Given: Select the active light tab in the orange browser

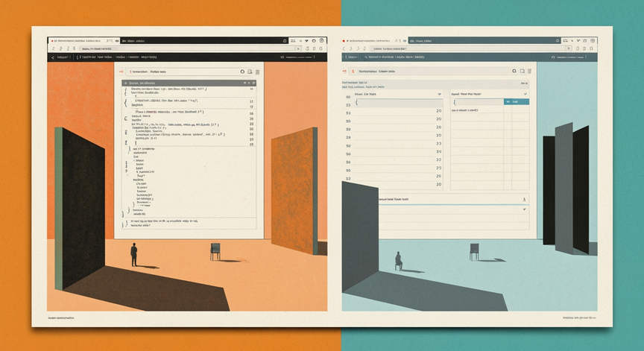Looking at the screenshot, I should [83, 41].
